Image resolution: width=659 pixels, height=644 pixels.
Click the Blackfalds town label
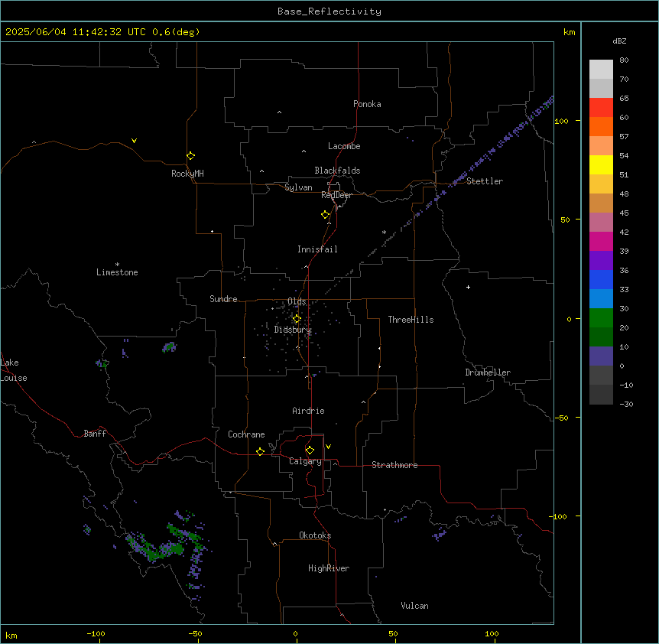(337, 171)
